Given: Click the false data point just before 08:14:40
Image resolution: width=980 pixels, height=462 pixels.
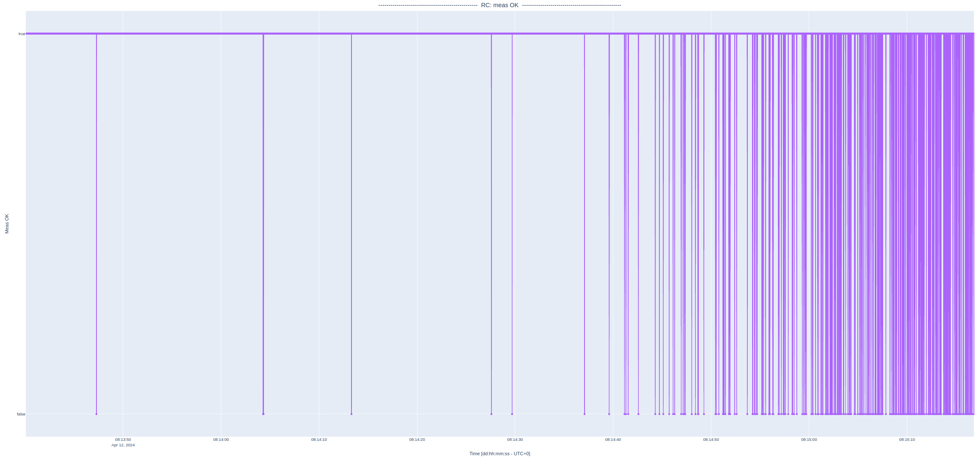Looking at the screenshot, I should (609, 414).
